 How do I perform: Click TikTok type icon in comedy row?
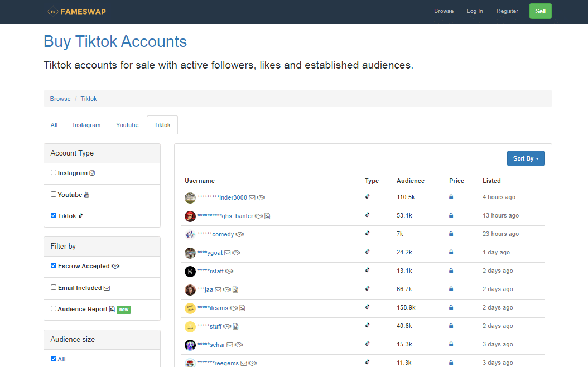coord(368,233)
